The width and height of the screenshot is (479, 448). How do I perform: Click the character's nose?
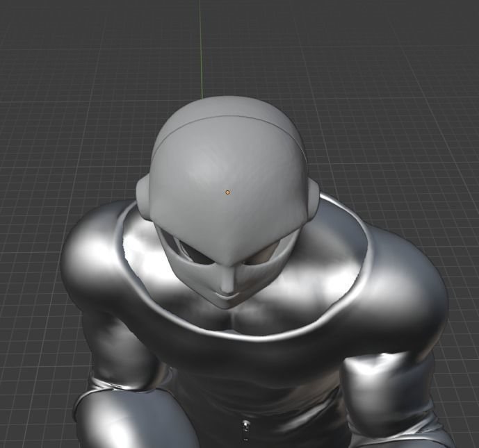point(227,280)
